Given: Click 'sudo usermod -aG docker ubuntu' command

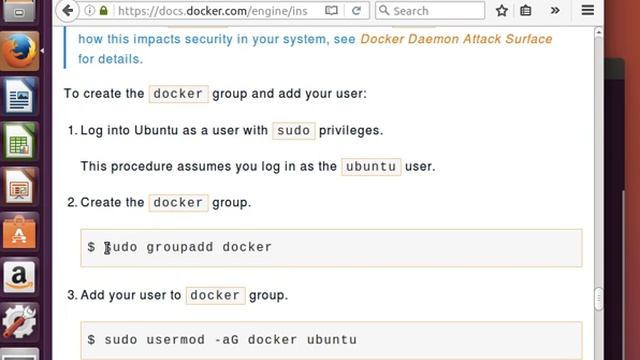Looking at the screenshot, I should pos(231,340).
